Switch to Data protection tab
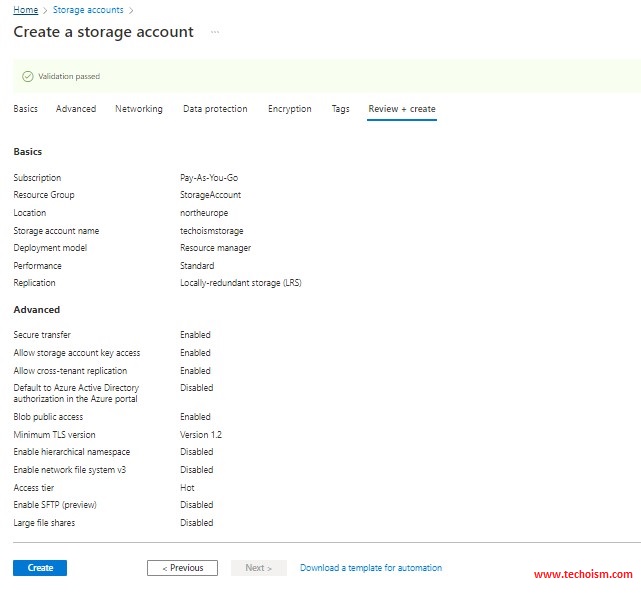 pos(215,109)
